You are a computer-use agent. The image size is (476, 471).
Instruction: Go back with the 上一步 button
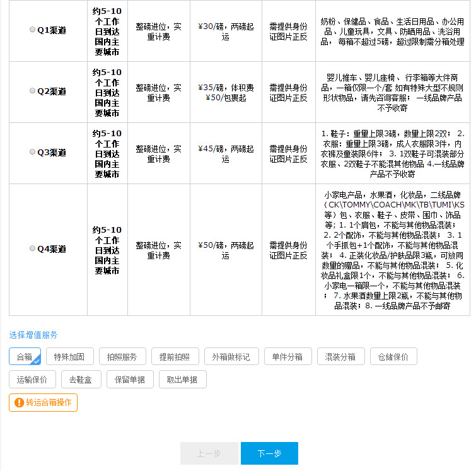coord(209,453)
